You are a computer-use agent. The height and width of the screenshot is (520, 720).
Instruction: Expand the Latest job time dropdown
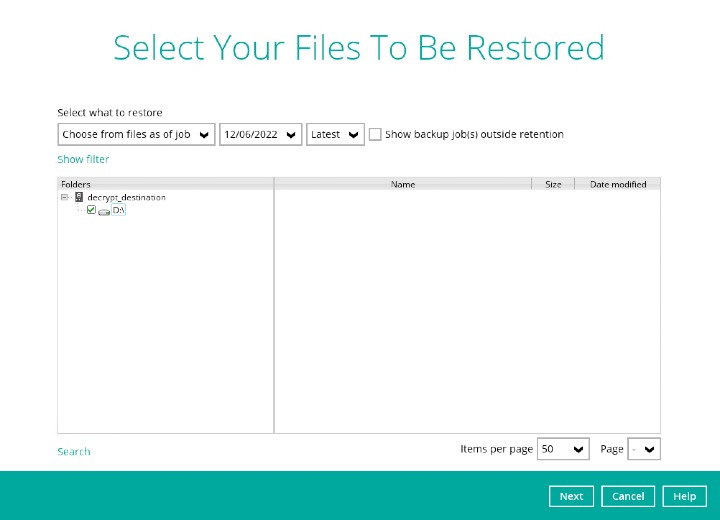pyautogui.click(x=335, y=134)
